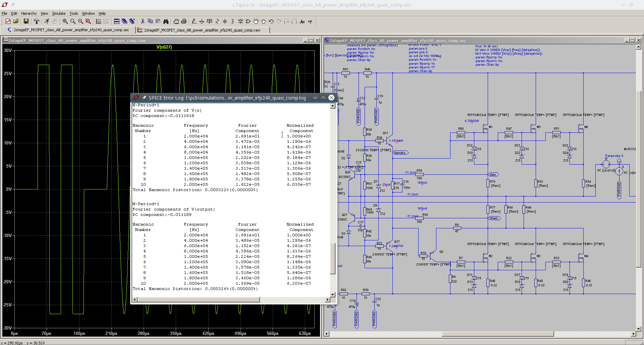The width and height of the screenshot is (644, 345).
Task: Open the Tools menu
Action: click(74, 13)
